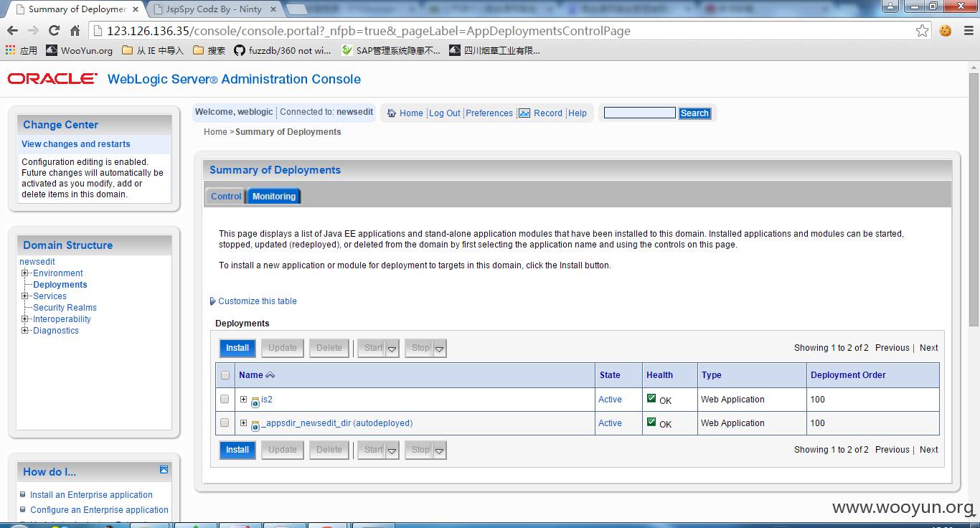980x528 pixels.
Task: Expand the Services tree node
Action: pos(25,296)
